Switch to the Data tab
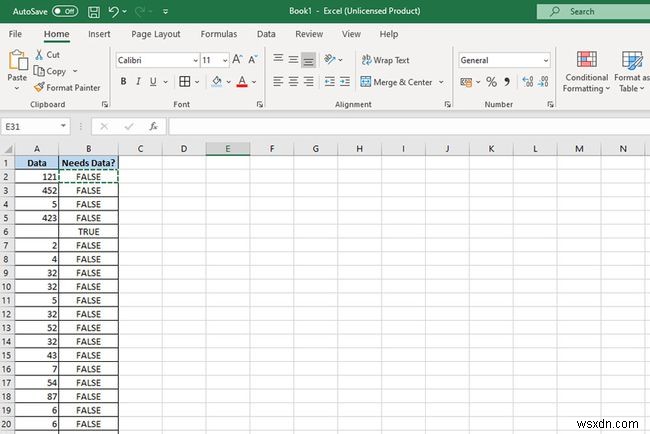 tap(266, 34)
